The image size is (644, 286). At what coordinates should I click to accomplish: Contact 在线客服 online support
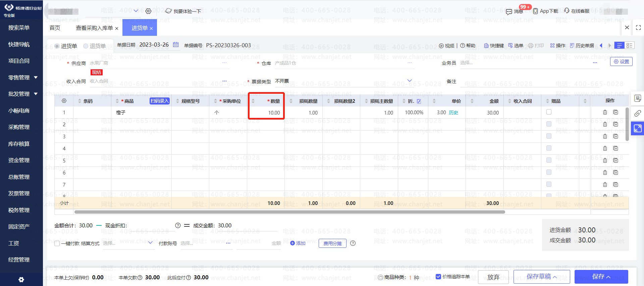[577, 11]
